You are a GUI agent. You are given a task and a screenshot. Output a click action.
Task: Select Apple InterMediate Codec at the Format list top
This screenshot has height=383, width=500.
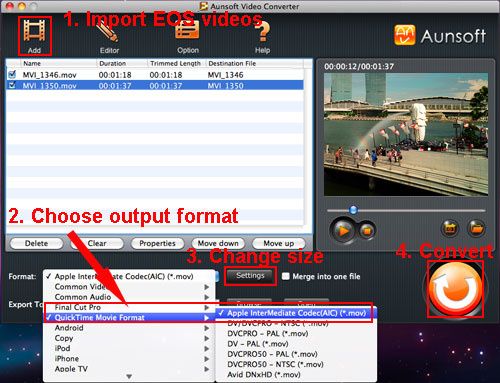[x=129, y=276]
